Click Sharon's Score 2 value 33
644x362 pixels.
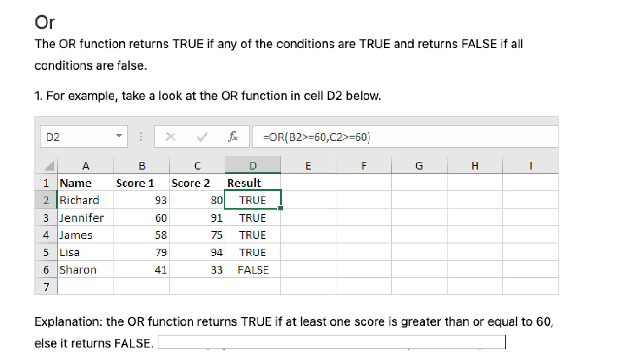pos(197,269)
